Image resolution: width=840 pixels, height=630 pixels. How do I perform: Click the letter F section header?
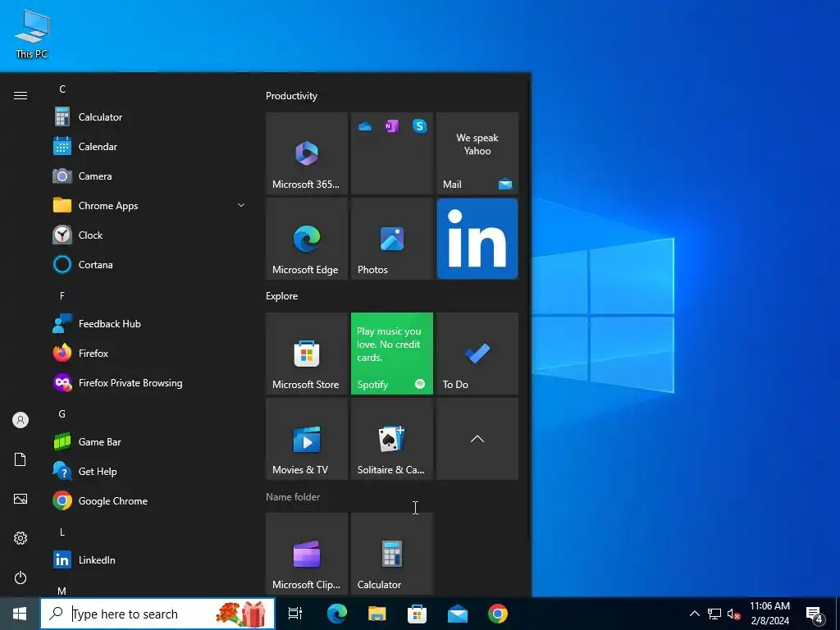(x=62, y=295)
